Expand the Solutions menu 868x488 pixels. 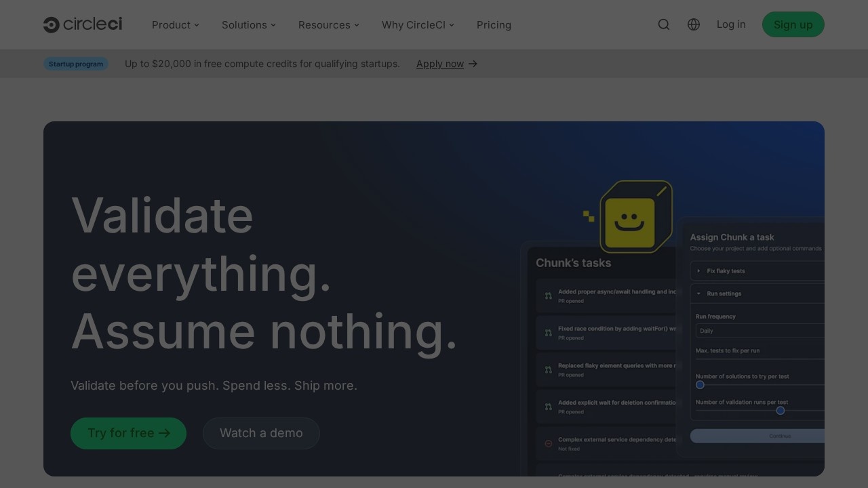tap(249, 24)
